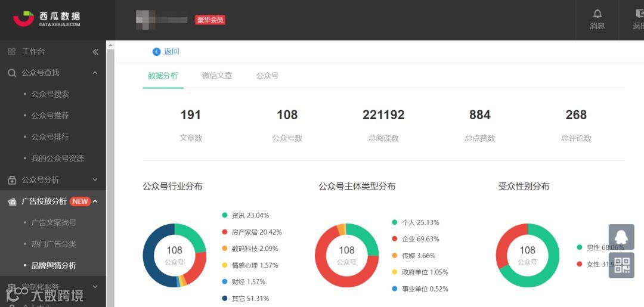Click the 公众号分析 briefcase icon
The image size is (644, 307).
(12, 180)
